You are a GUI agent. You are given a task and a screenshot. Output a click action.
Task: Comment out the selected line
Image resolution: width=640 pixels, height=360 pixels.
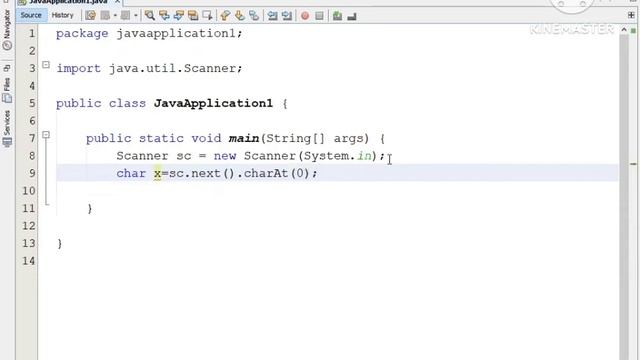point(337,16)
